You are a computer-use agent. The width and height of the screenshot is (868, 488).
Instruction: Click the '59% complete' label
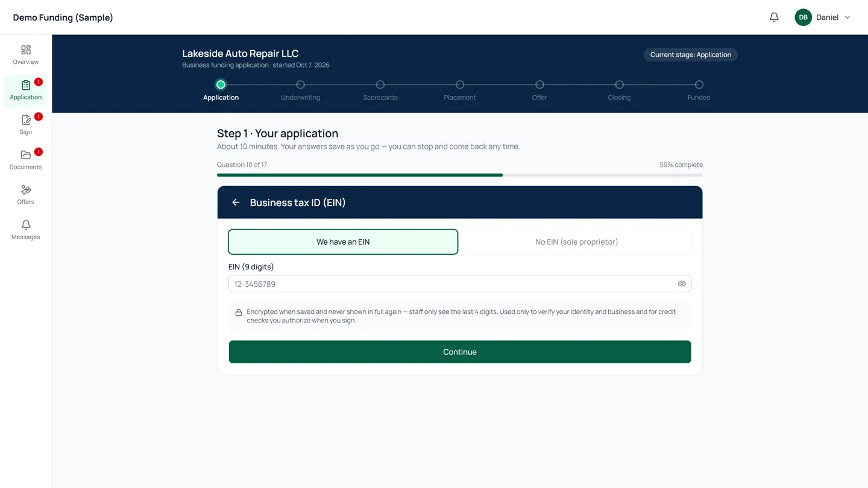[x=681, y=164]
